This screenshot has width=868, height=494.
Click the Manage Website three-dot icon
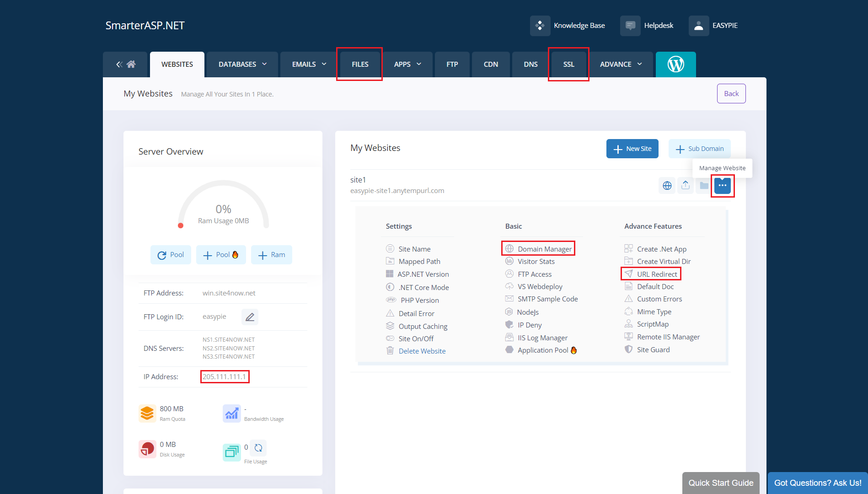[x=723, y=185]
